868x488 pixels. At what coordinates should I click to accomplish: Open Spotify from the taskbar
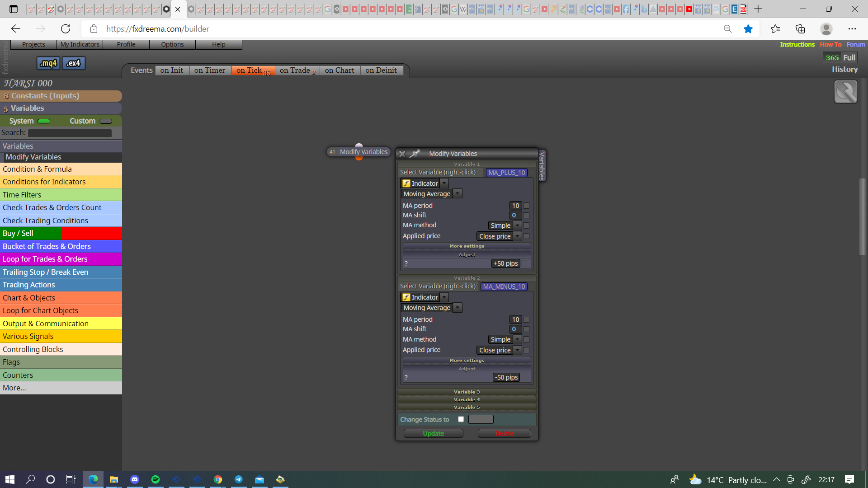(156, 479)
